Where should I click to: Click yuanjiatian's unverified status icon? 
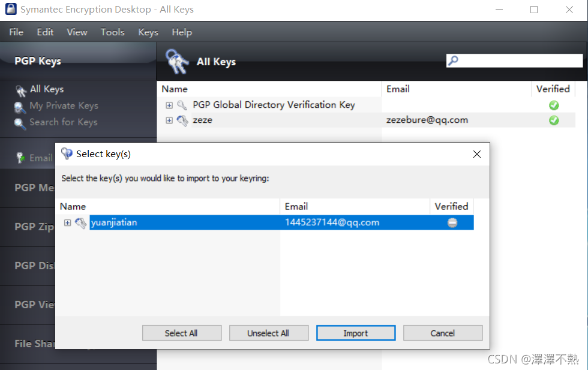tap(452, 222)
